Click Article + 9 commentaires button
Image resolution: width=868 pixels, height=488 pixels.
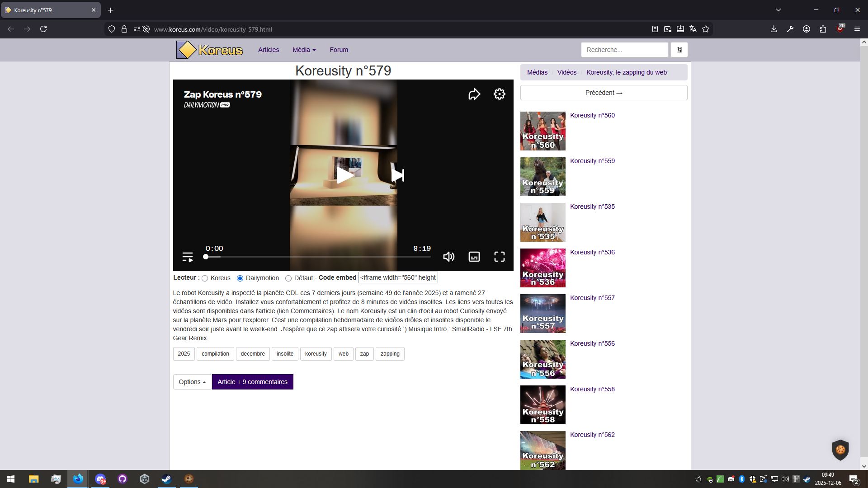coord(252,382)
